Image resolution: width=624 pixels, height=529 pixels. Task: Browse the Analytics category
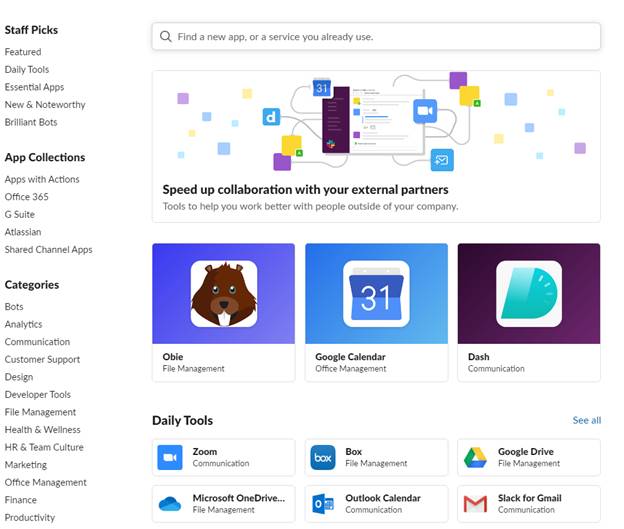click(x=23, y=324)
